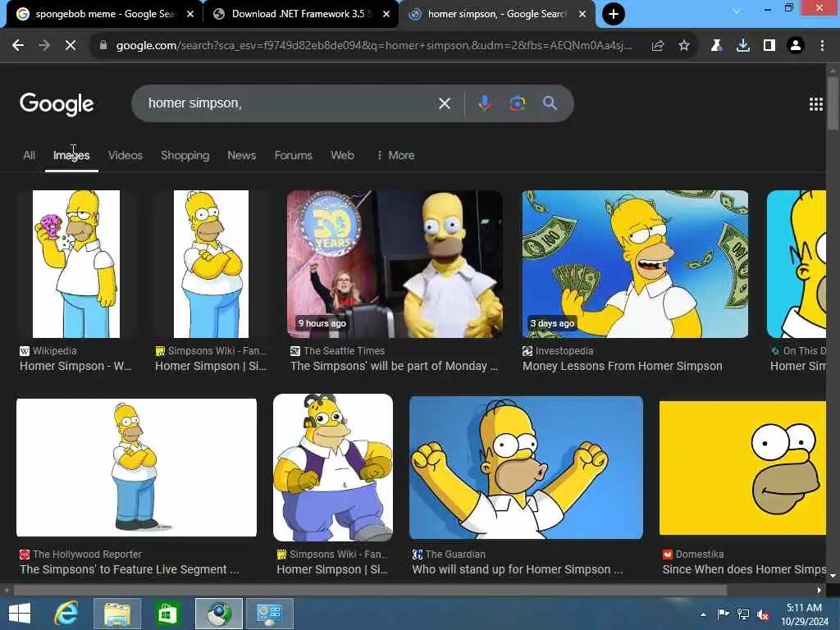Clear the search box text
840x630 pixels.
[x=444, y=103]
